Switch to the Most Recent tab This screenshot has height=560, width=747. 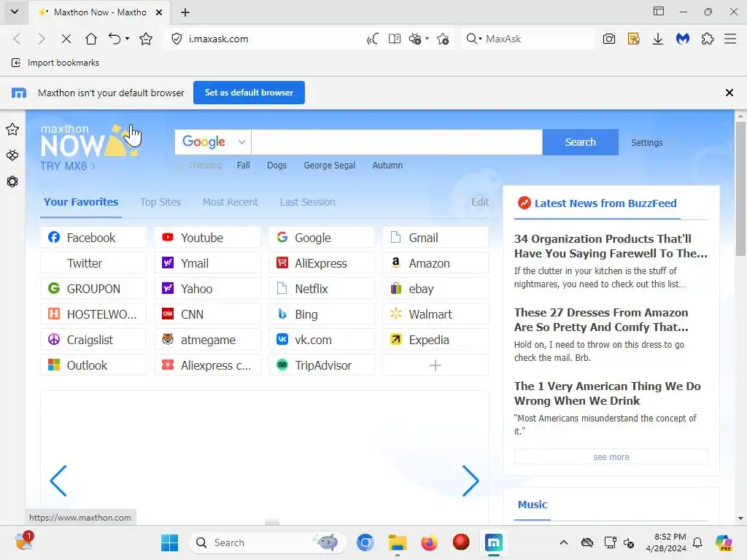(x=230, y=202)
